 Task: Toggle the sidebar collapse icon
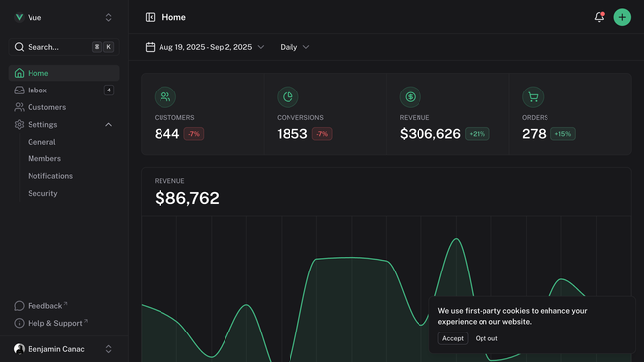[x=150, y=17]
